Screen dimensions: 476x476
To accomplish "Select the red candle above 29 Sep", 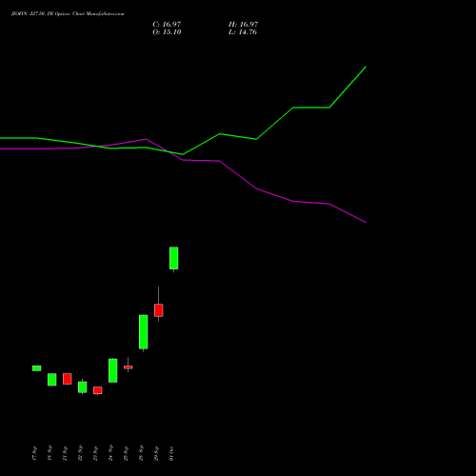I will [159, 310].
